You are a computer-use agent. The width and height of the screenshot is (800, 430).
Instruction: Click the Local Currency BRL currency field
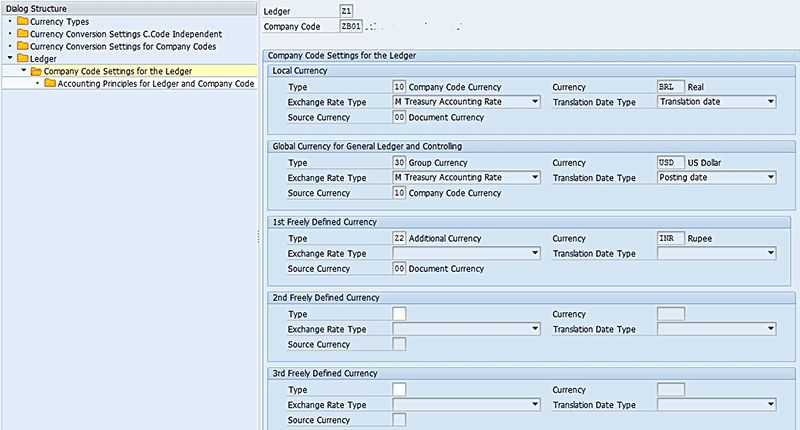(670, 87)
